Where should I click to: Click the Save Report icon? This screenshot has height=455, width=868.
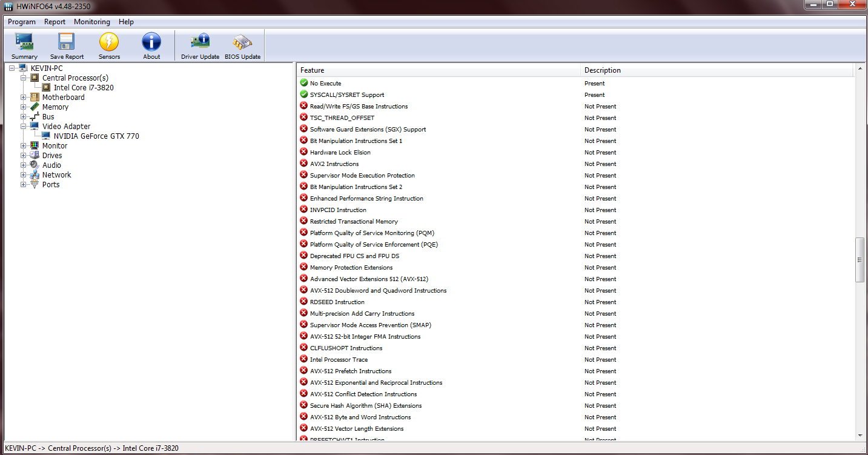(67, 42)
